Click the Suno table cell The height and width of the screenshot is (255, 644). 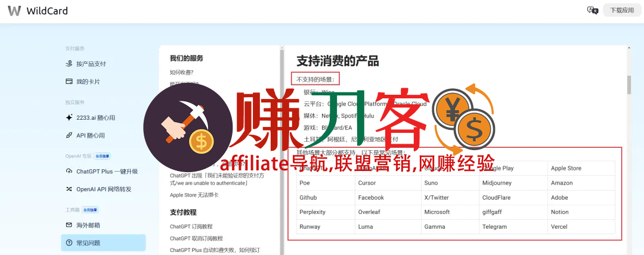pyautogui.click(x=451, y=183)
